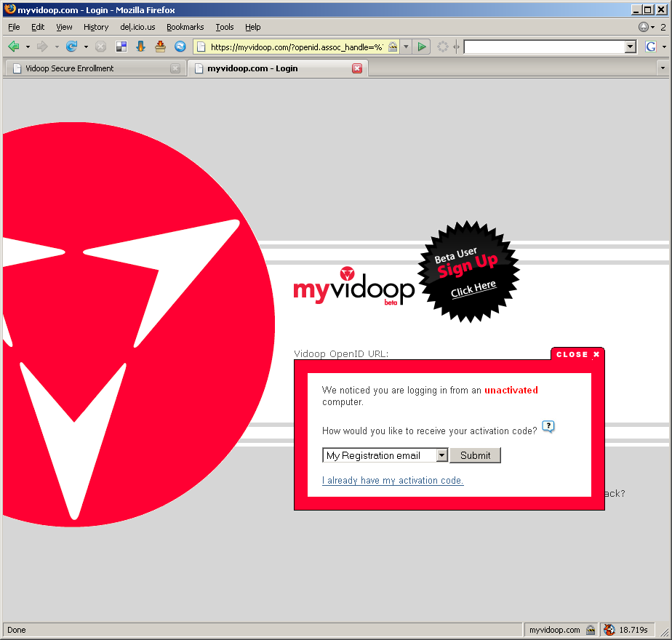This screenshot has height=640, width=672.
Task: Click the Google search engine icon
Action: (x=651, y=47)
